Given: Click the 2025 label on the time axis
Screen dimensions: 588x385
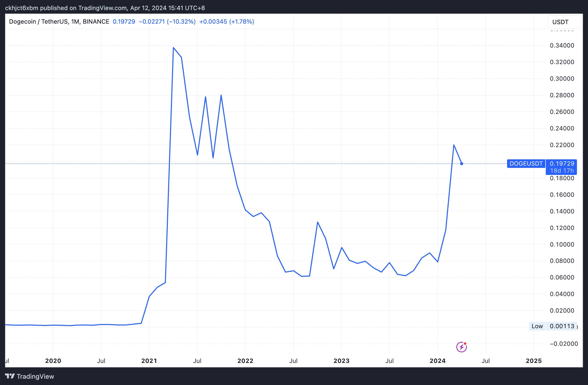Looking at the screenshot, I should tap(534, 361).
